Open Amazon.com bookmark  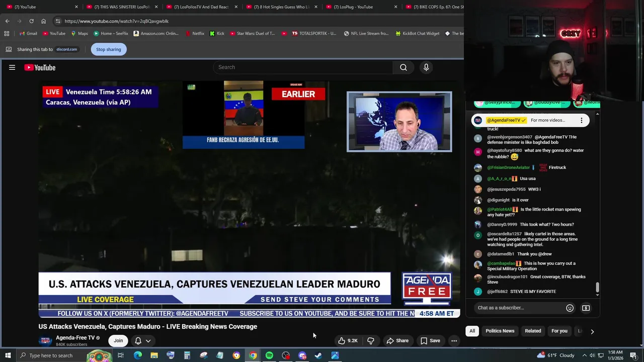click(x=155, y=34)
